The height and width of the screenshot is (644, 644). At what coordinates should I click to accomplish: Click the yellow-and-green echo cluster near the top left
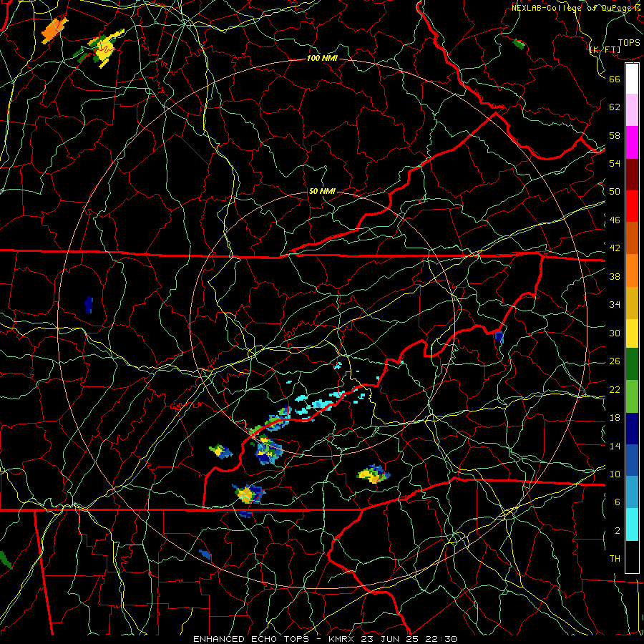tap(101, 49)
